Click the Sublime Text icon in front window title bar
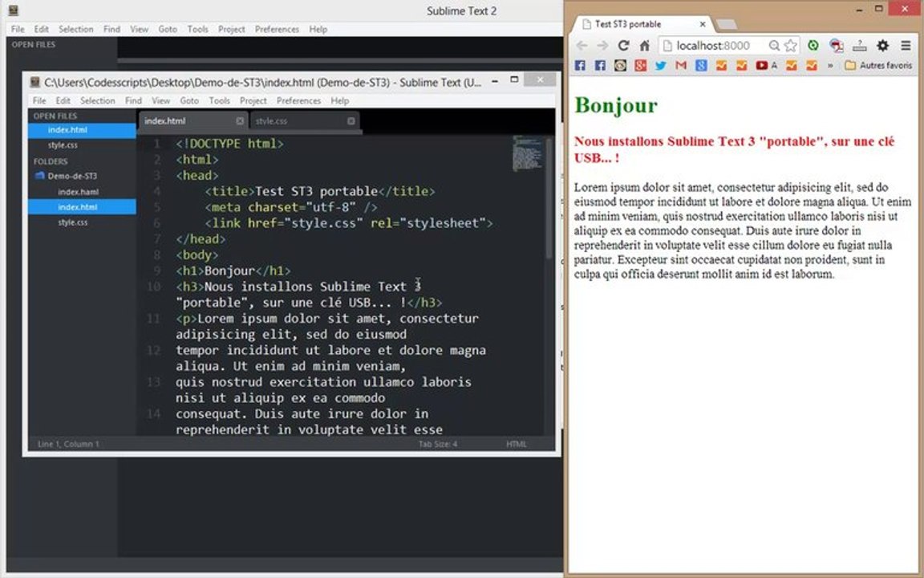 click(x=34, y=82)
